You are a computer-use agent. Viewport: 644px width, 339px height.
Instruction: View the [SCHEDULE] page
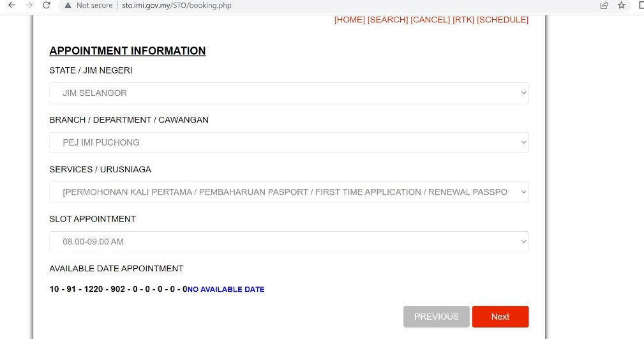coord(502,20)
